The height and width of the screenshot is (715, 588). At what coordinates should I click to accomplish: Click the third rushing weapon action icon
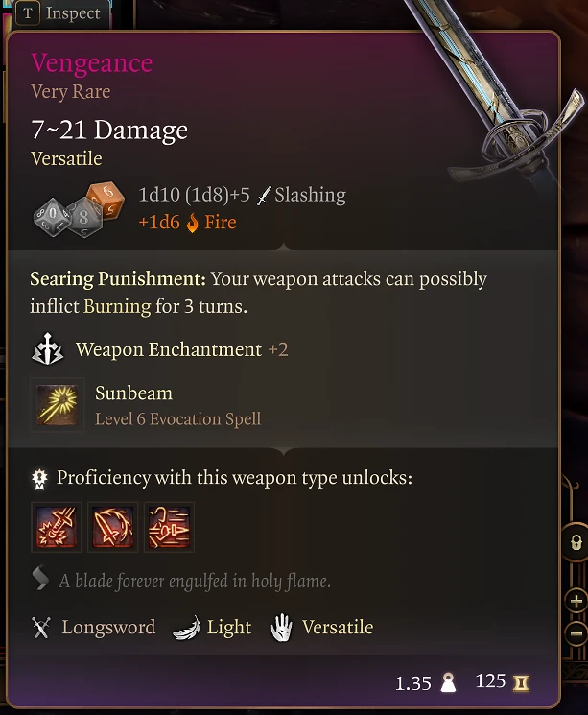(x=169, y=527)
